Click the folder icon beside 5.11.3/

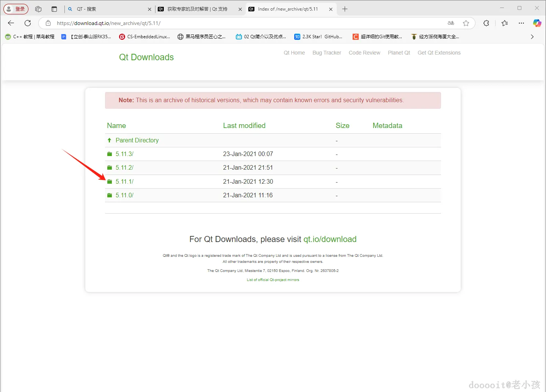(110, 154)
